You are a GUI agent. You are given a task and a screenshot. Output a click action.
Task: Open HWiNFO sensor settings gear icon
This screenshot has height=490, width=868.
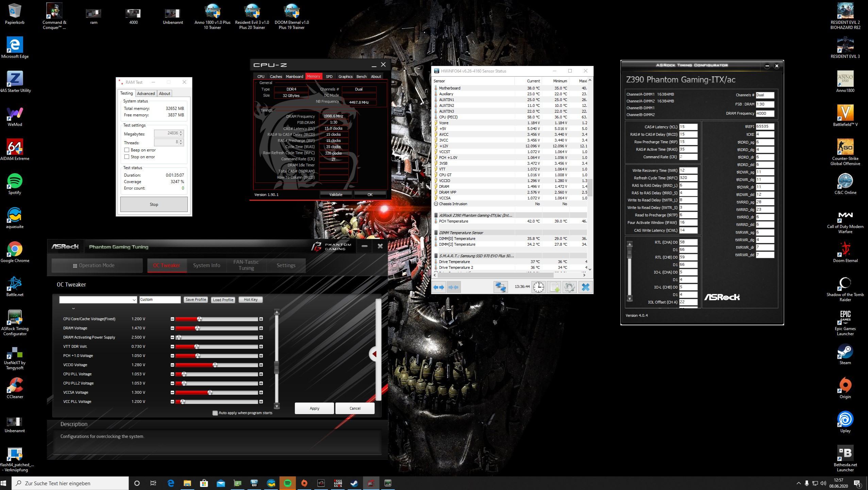569,287
